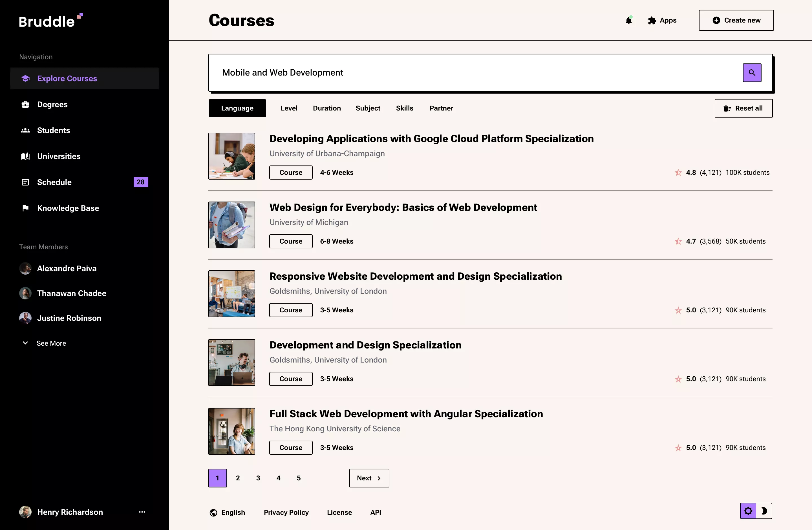
Task: Open Henry Richardson's options menu
Action: (142, 512)
